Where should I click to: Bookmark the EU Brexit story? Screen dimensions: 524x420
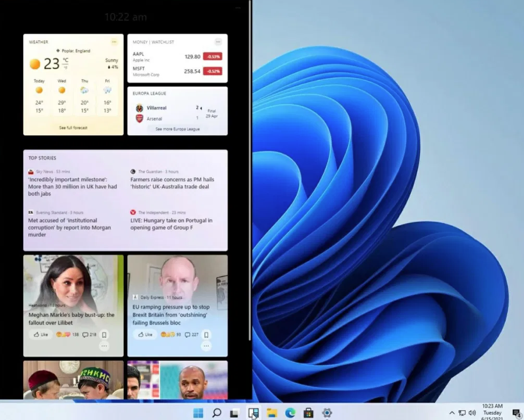click(206, 335)
